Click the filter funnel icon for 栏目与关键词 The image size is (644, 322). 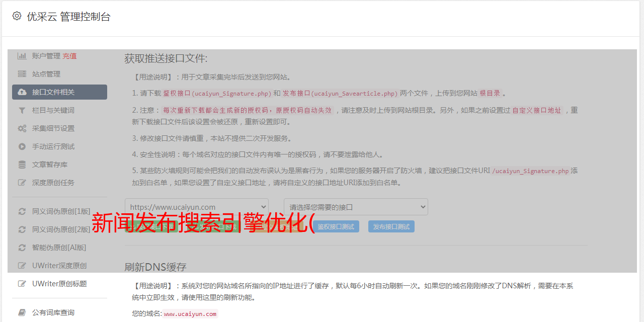click(x=22, y=110)
